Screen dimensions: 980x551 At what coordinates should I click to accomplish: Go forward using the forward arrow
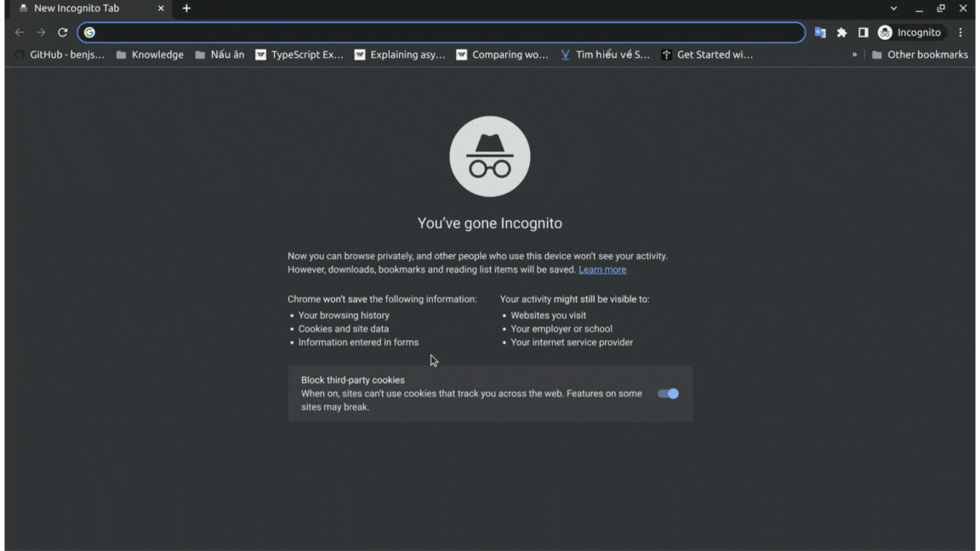[x=41, y=32]
